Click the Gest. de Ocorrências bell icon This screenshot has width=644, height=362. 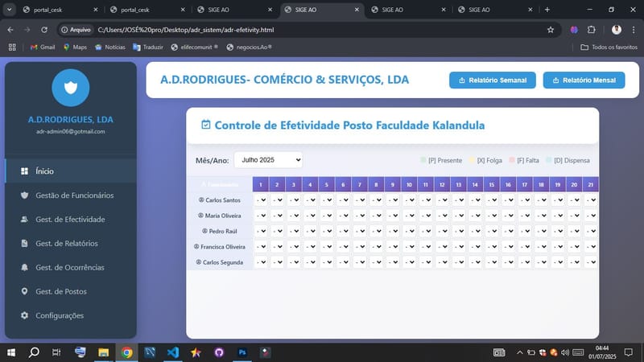(x=25, y=268)
